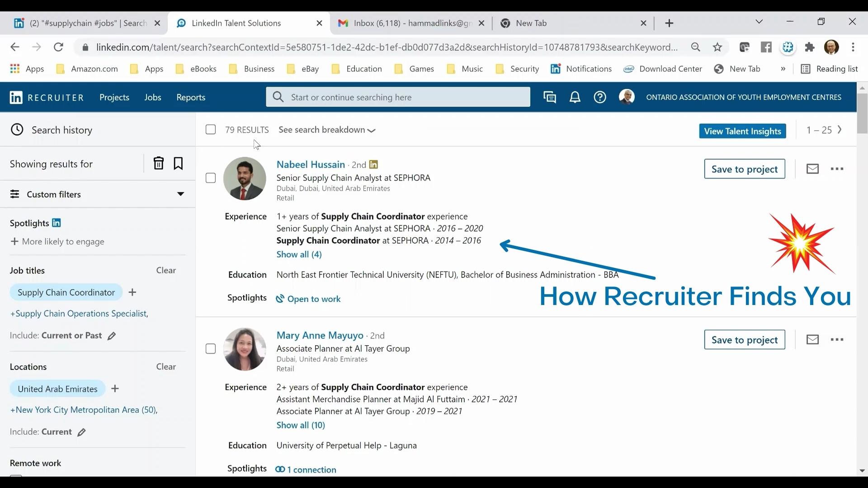Click View Talent Insights button
The height and width of the screenshot is (488, 868).
(742, 131)
